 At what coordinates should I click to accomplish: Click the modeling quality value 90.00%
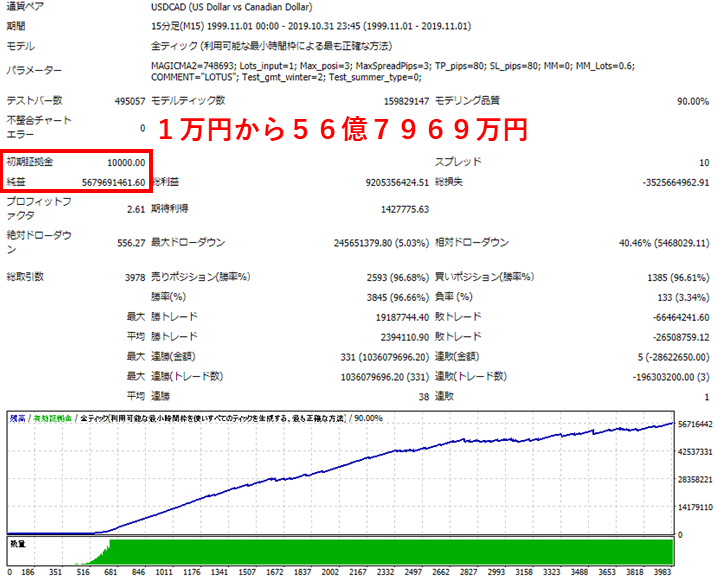[x=693, y=101]
